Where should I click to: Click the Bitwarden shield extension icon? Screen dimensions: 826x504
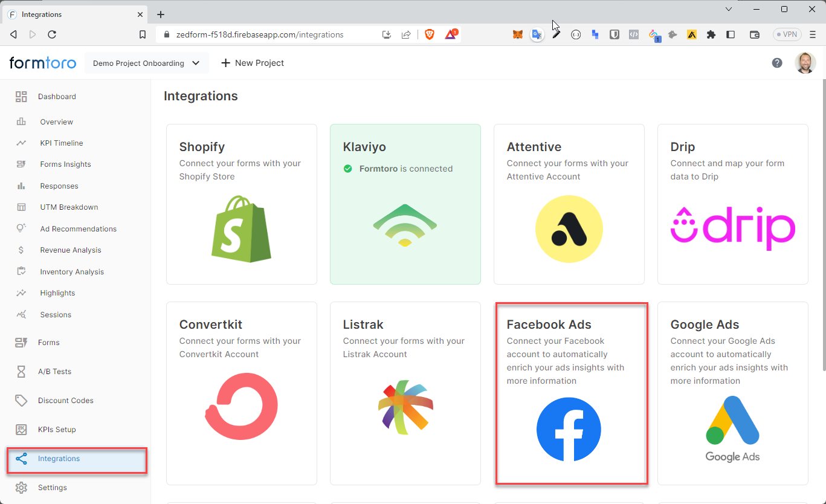pyautogui.click(x=614, y=34)
